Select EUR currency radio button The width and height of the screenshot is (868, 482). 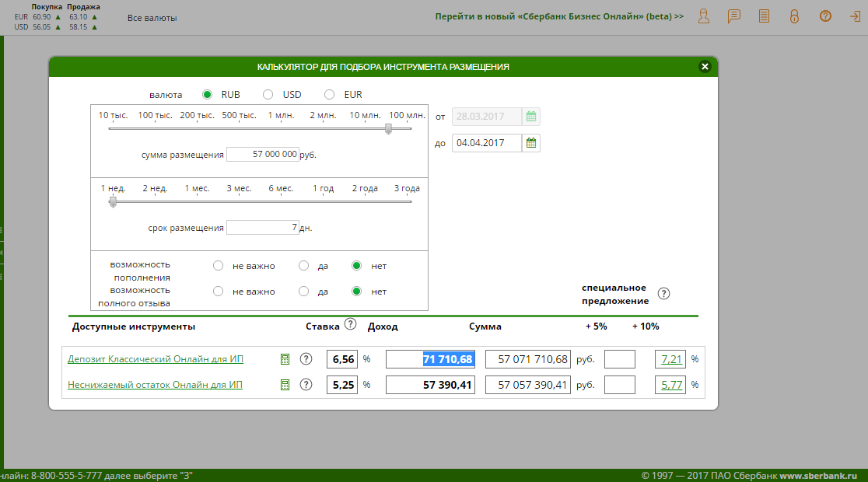tap(330, 95)
